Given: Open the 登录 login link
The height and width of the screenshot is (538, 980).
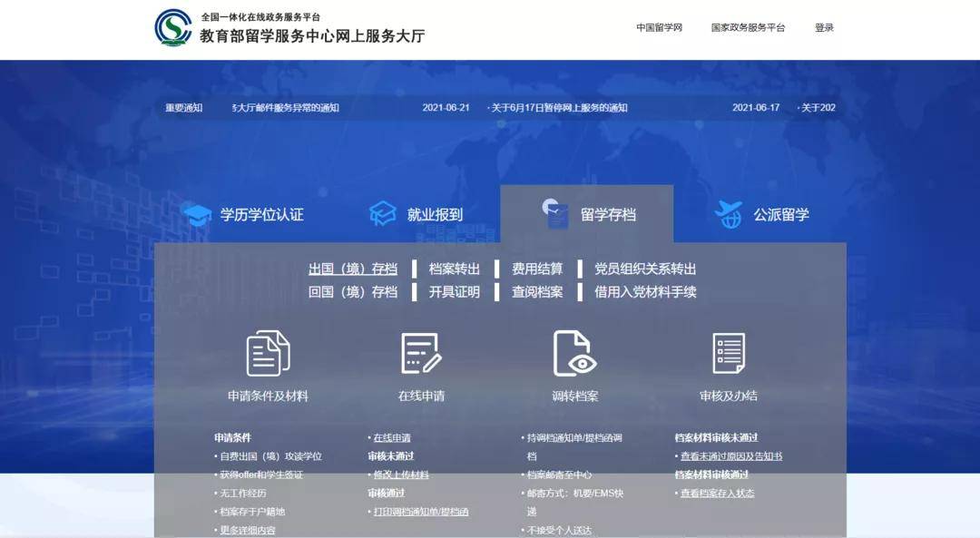Looking at the screenshot, I should point(824,28).
